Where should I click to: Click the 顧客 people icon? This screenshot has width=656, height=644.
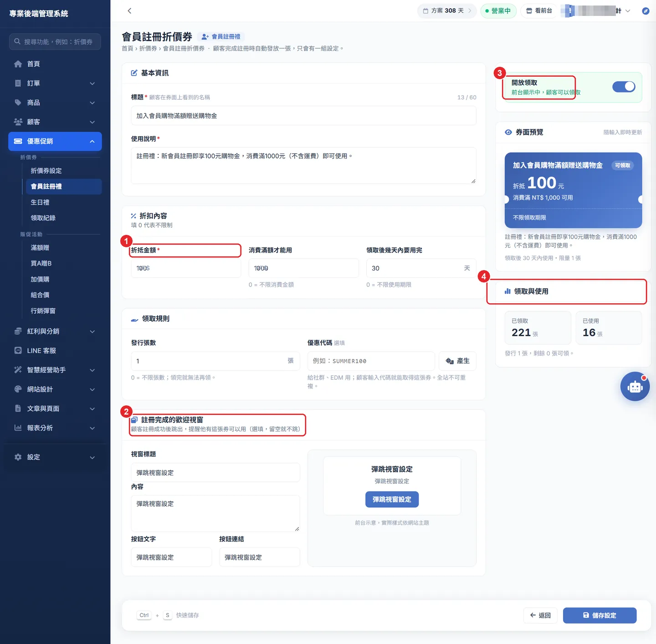click(x=18, y=122)
